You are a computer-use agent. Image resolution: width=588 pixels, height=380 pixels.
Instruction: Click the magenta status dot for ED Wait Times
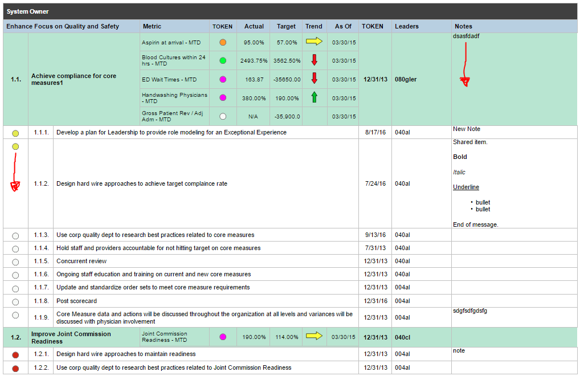coord(223,79)
